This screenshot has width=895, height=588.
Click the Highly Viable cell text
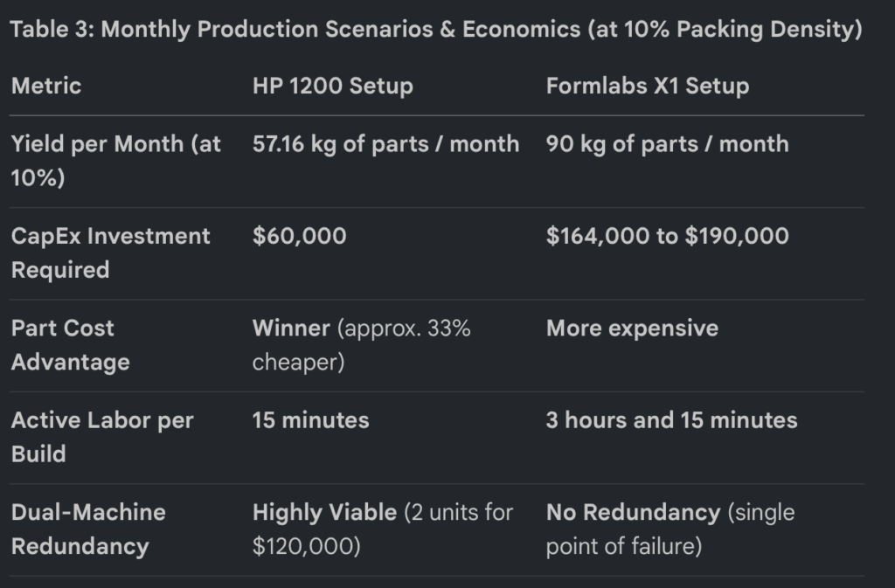coord(325,513)
